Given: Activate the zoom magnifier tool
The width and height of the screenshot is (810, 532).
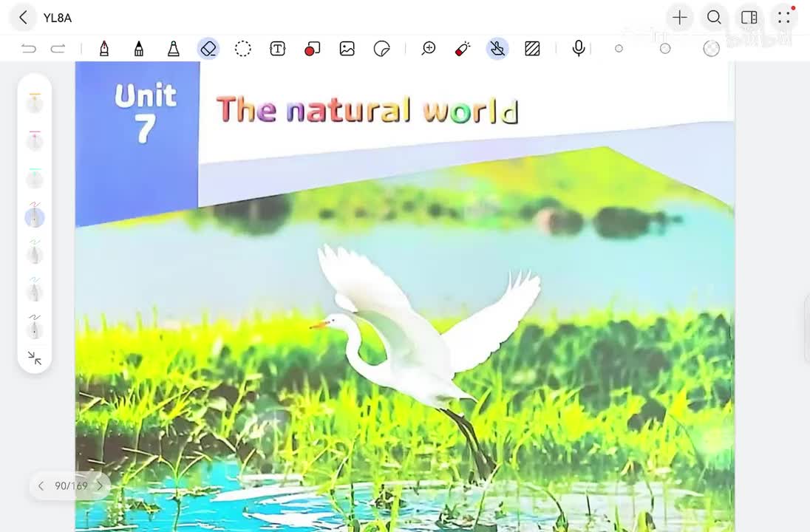Looking at the screenshot, I should tap(428, 49).
